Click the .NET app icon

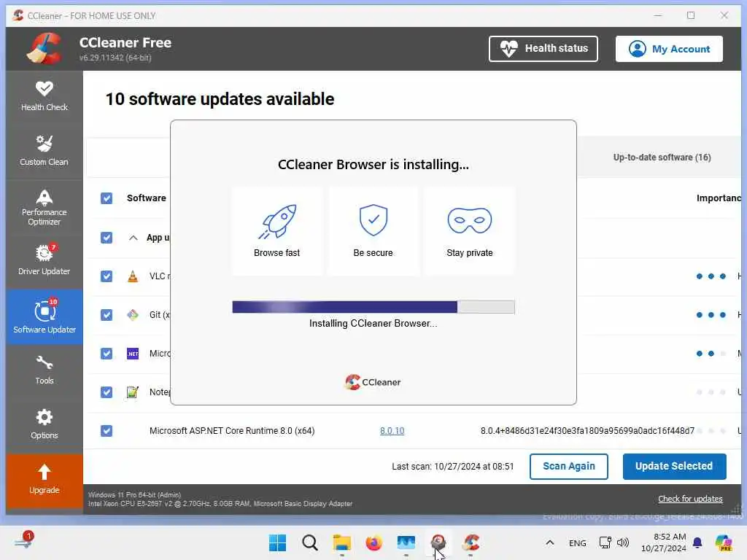(x=133, y=354)
